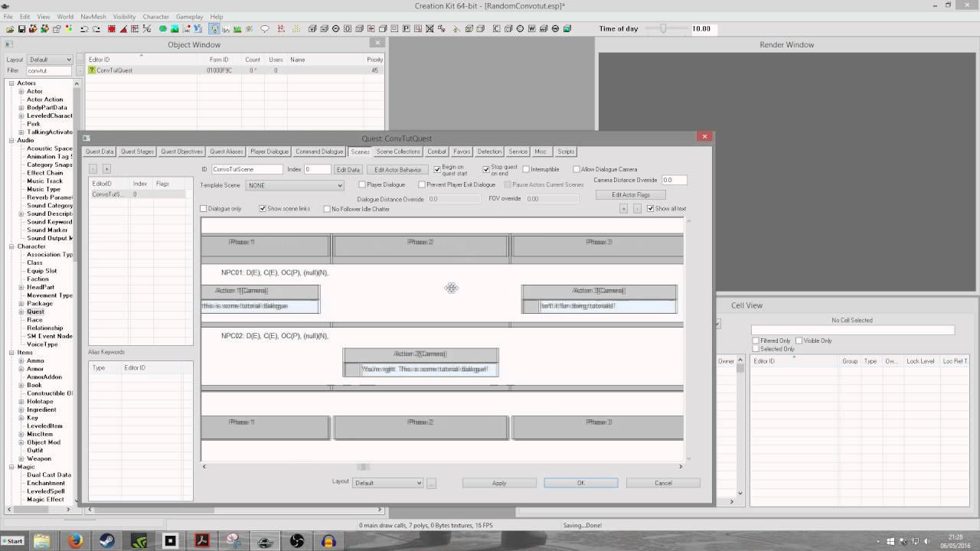
Task: Open OBS Studio from the taskbar
Action: [x=298, y=541]
